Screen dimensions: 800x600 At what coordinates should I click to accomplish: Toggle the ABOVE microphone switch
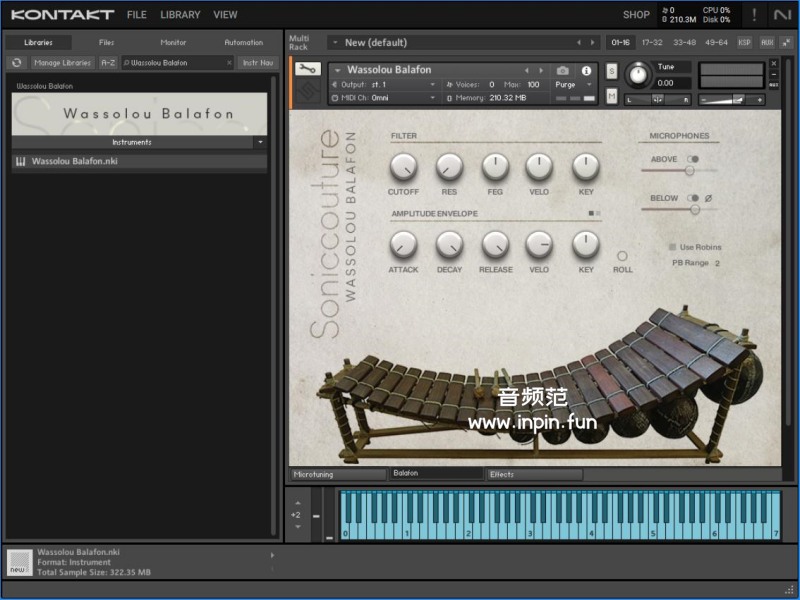click(x=692, y=159)
